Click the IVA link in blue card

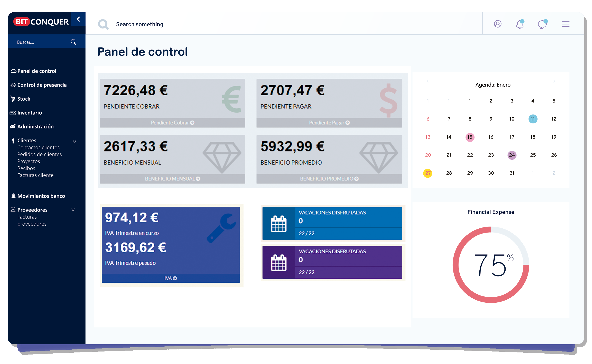[170, 278]
